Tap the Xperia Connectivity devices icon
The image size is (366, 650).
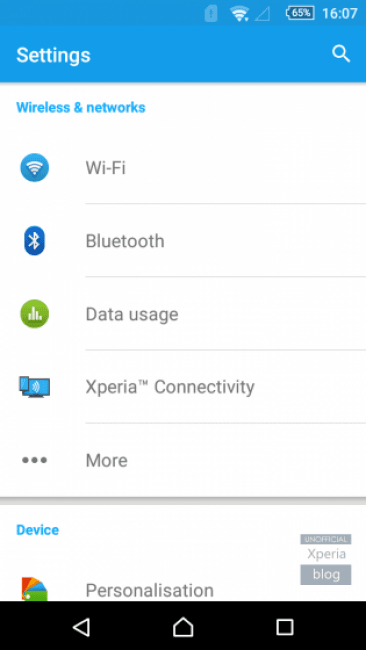[x=34, y=387]
